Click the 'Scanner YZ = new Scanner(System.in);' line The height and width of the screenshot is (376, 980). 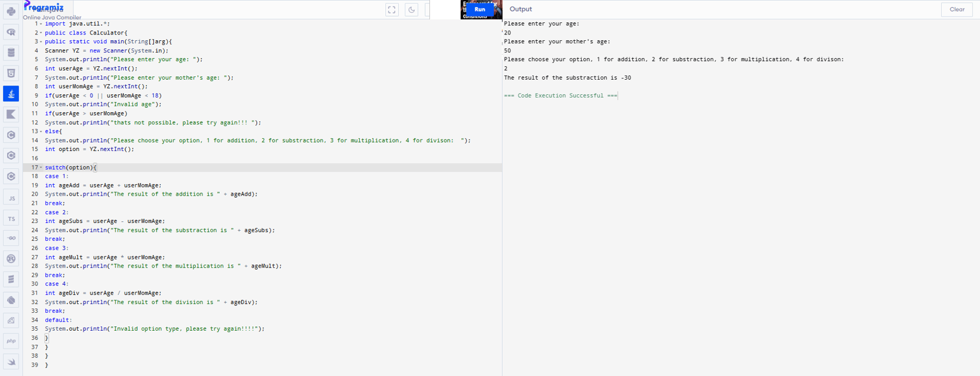point(107,50)
